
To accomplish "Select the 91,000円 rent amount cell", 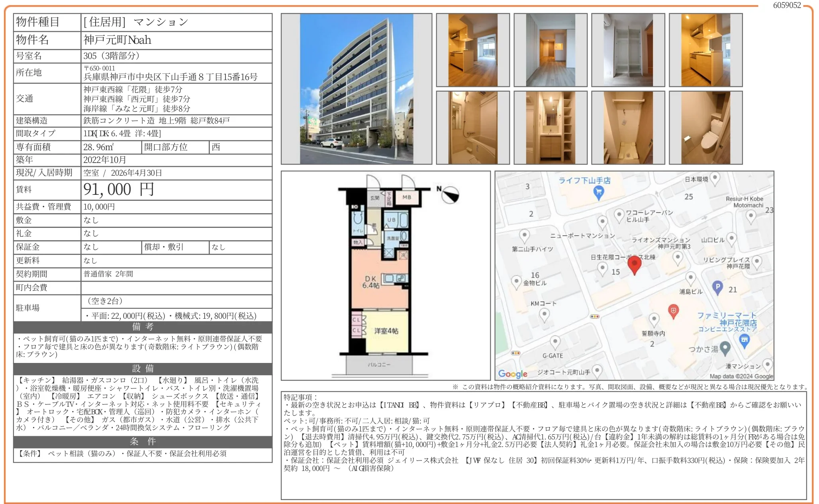I will (x=118, y=189).
